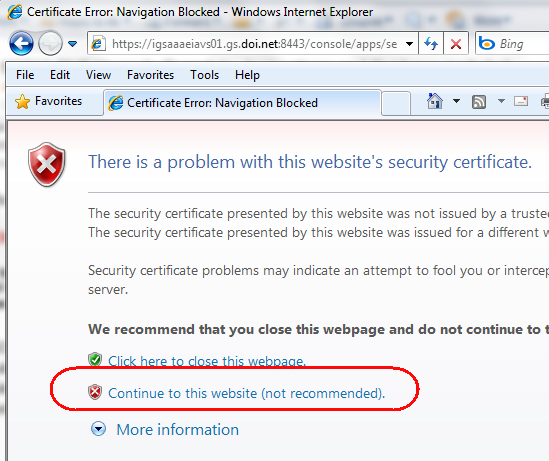
Task: Open the Tools menu
Action: coord(204,75)
